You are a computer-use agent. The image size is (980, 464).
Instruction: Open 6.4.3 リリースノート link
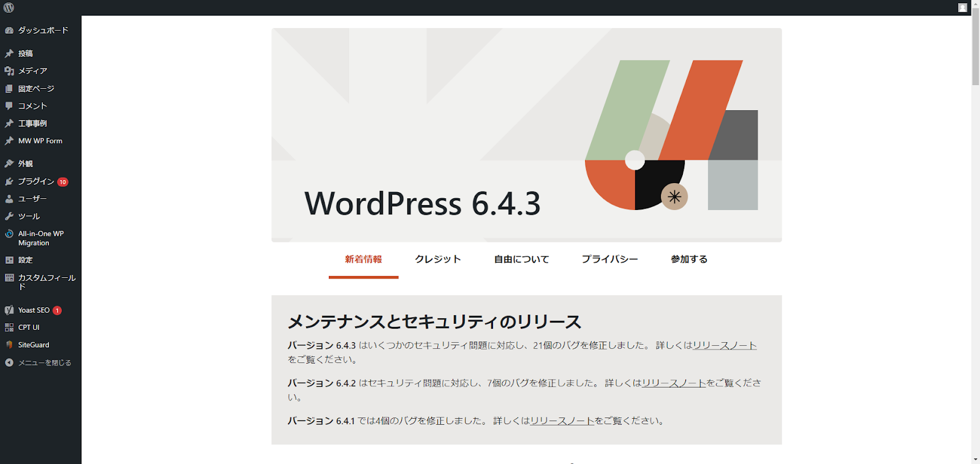pyautogui.click(x=725, y=345)
